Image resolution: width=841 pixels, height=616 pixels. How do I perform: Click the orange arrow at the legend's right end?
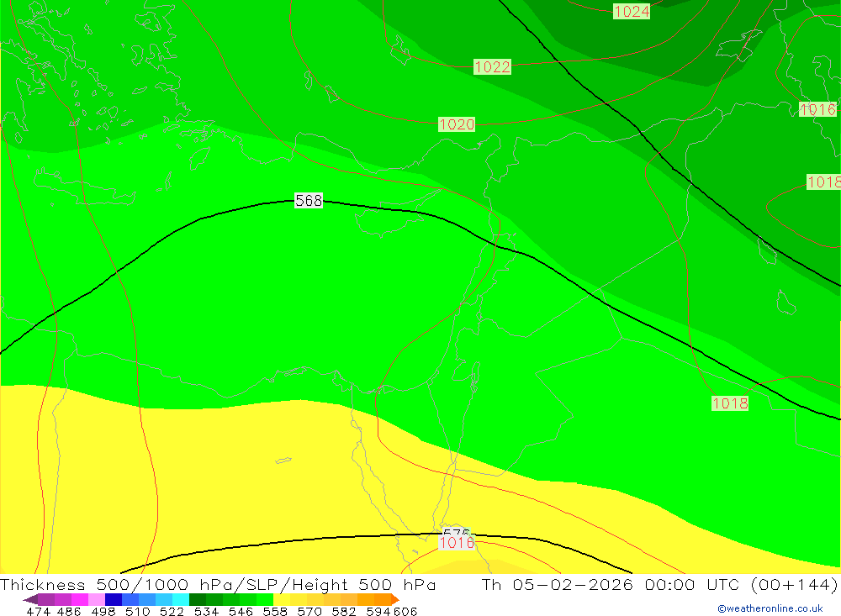coord(395,599)
